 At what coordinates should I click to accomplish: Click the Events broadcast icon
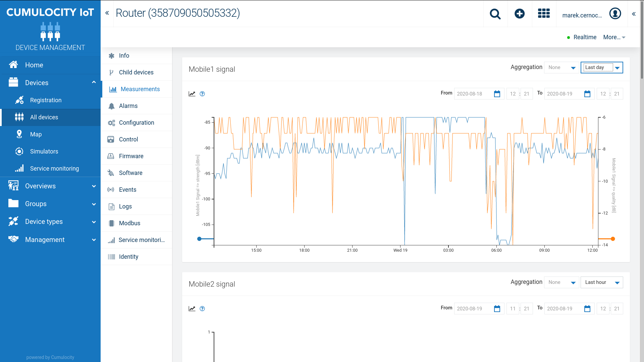[111, 190]
